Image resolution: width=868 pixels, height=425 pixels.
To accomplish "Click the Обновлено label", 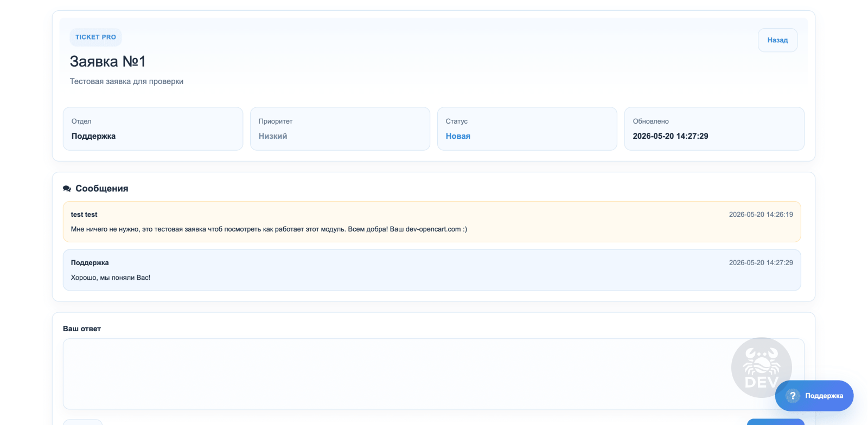I will (x=651, y=121).
